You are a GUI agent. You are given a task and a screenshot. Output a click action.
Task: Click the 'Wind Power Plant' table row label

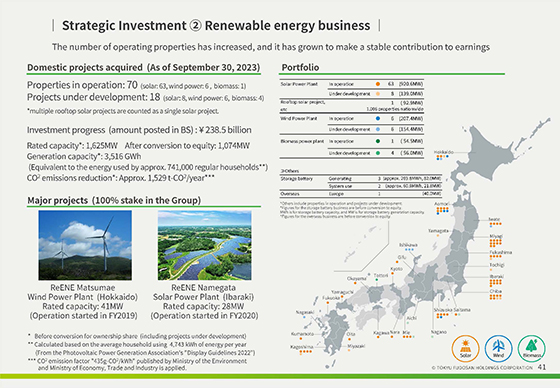299,118
